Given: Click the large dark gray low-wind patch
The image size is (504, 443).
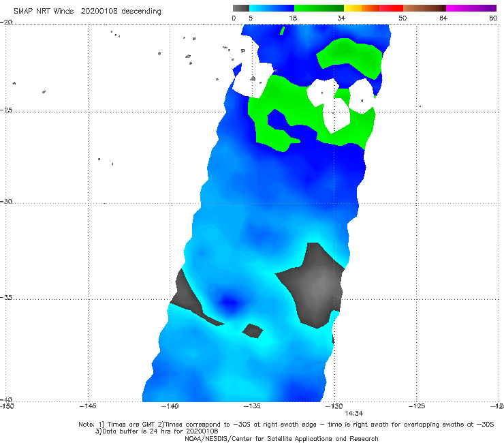Looking at the screenshot, I should (x=313, y=286).
